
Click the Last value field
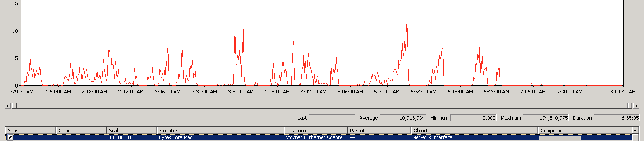click(x=332, y=118)
